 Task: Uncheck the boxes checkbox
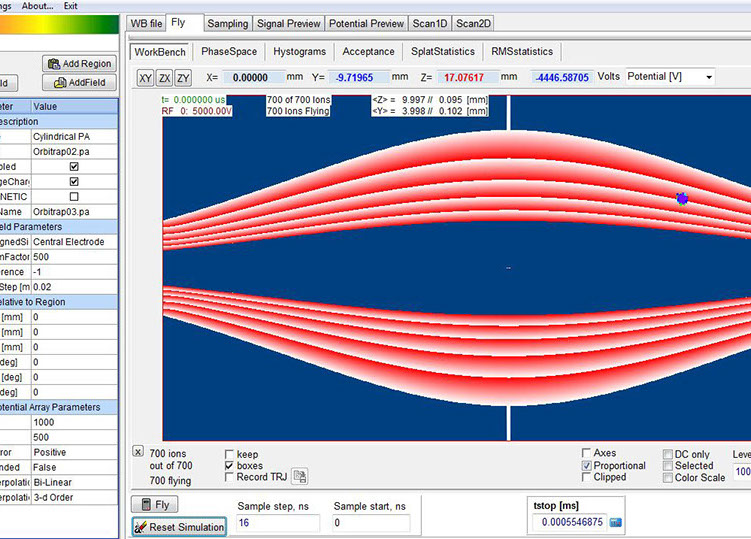pos(231,466)
